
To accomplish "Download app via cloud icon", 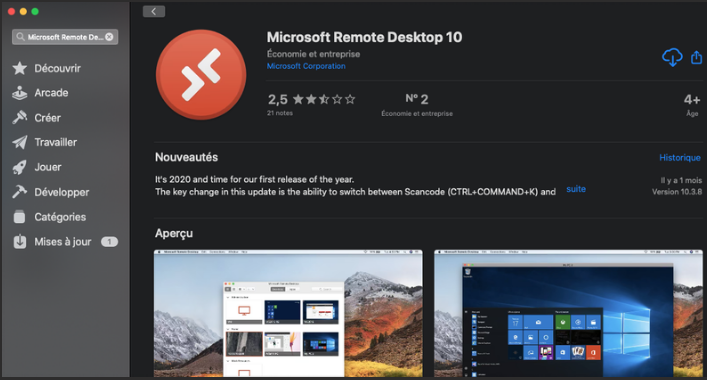I will (672, 57).
